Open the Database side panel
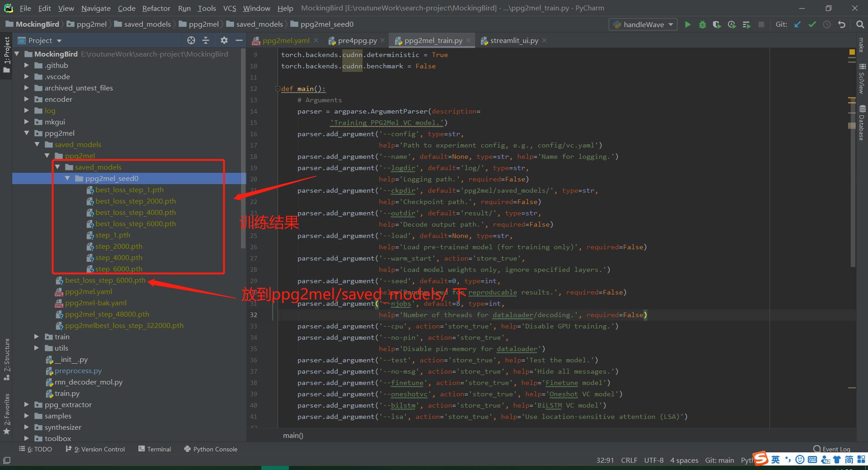Screen dimensions: 868x470 click(x=862, y=123)
